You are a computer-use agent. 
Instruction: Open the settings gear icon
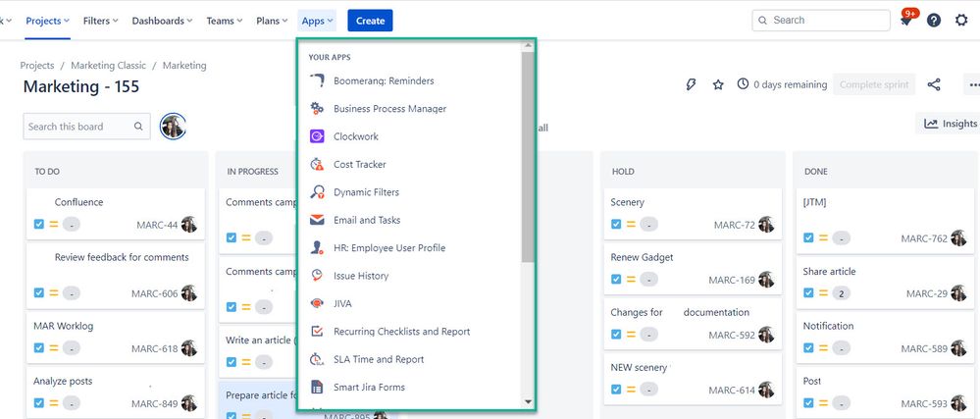[961, 20]
